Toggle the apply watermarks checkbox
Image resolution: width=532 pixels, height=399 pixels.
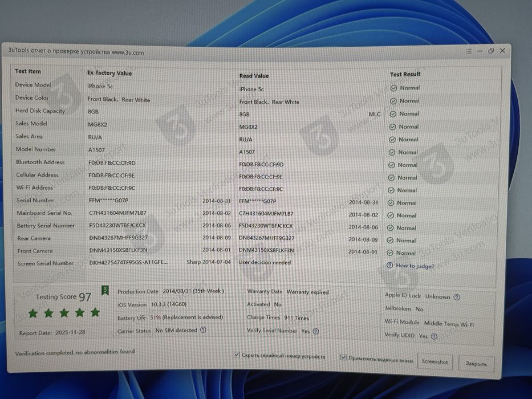coord(343,357)
